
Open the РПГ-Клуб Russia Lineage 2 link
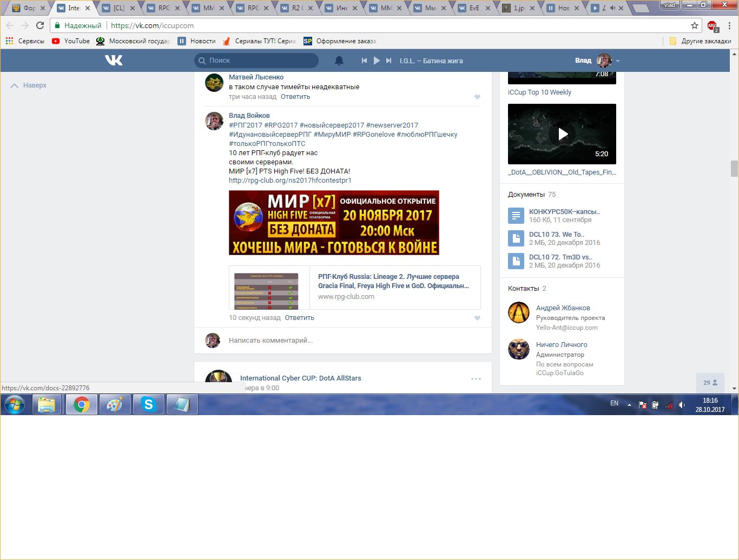tap(393, 281)
